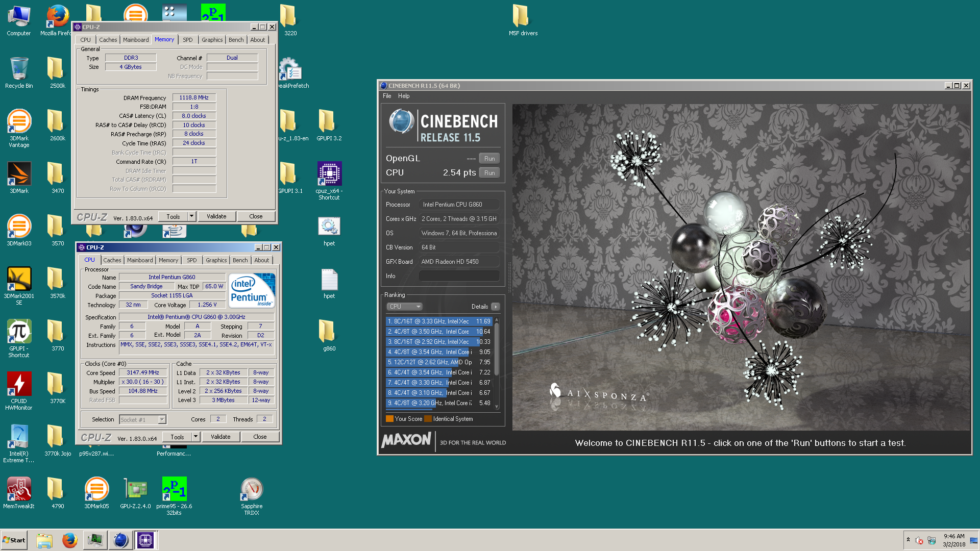The width and height of the screenshot is (980, 551).
Task: Open the 3DMark05 desktop shortcut
Action: coord(96,493)
